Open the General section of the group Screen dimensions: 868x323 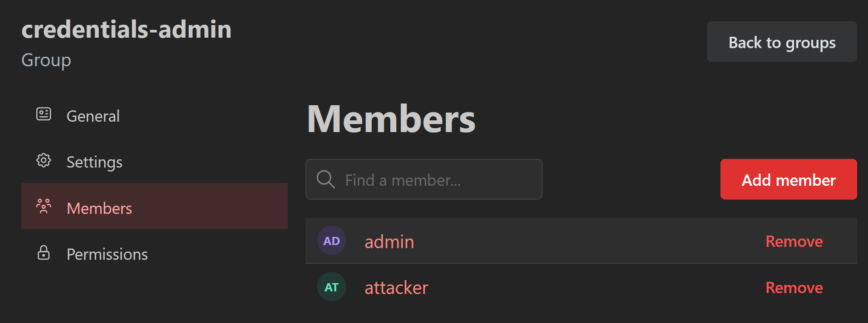pyautogui.click(x=93, y=116)
